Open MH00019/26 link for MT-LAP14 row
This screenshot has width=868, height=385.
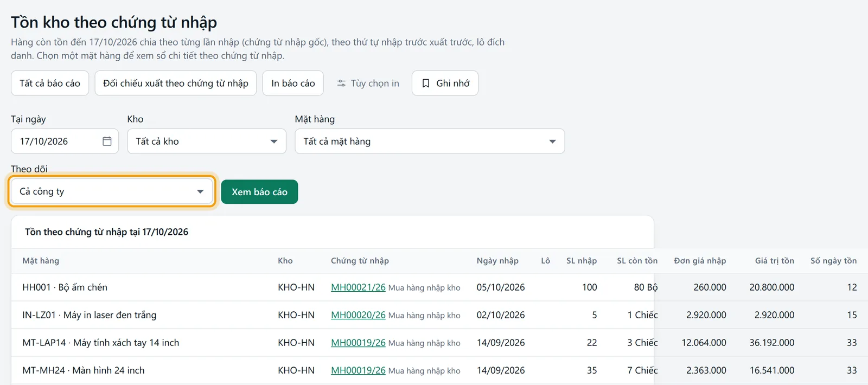(358, 343)
